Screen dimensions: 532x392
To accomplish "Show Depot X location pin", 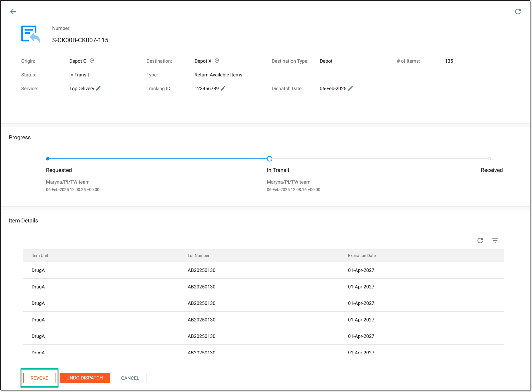I will (x=217, y=61).
